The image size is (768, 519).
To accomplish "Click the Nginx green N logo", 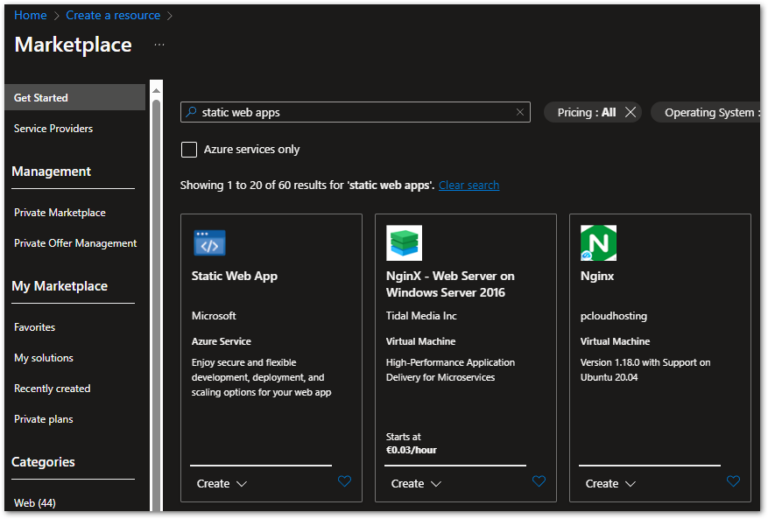I will [598, 243].
